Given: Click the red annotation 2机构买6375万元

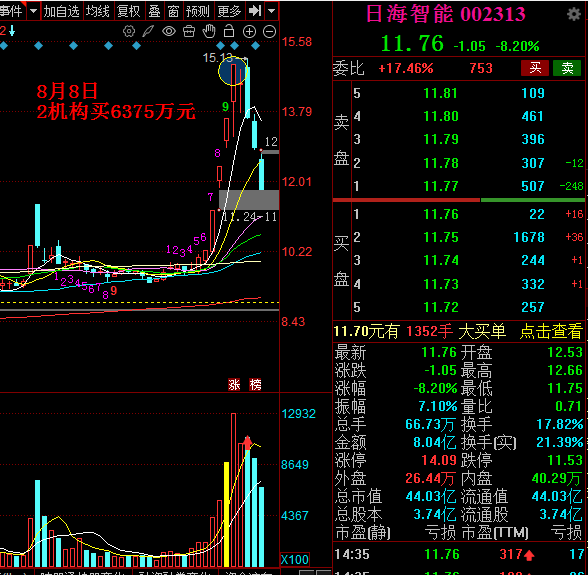Looking at the screenshot, I should 116,112.
